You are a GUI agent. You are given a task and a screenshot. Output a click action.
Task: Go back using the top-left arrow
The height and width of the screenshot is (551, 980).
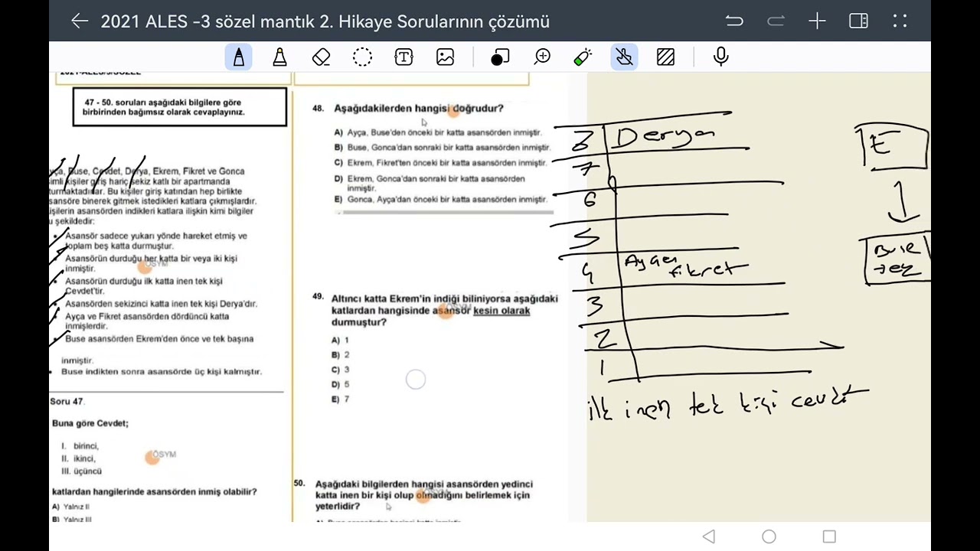(80, 21)
